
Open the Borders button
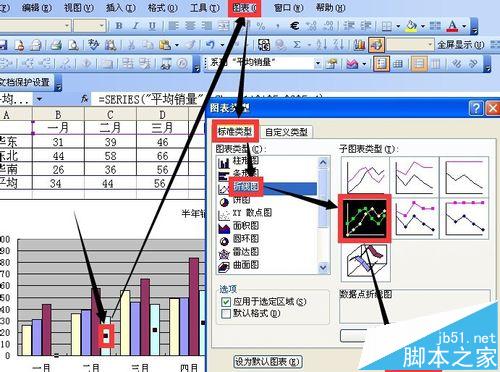(x=387, y=26)
